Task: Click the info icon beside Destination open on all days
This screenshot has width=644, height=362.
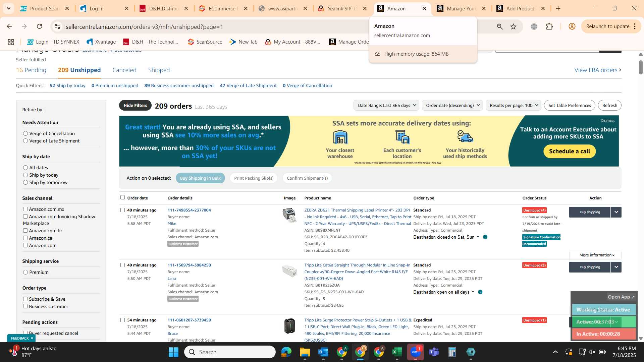Action: pos(480,292)
